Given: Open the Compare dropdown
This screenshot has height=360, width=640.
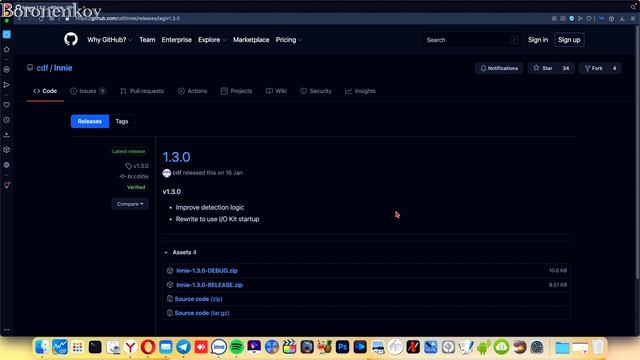Looking at the screenshot, I should (x=130, y=204).
